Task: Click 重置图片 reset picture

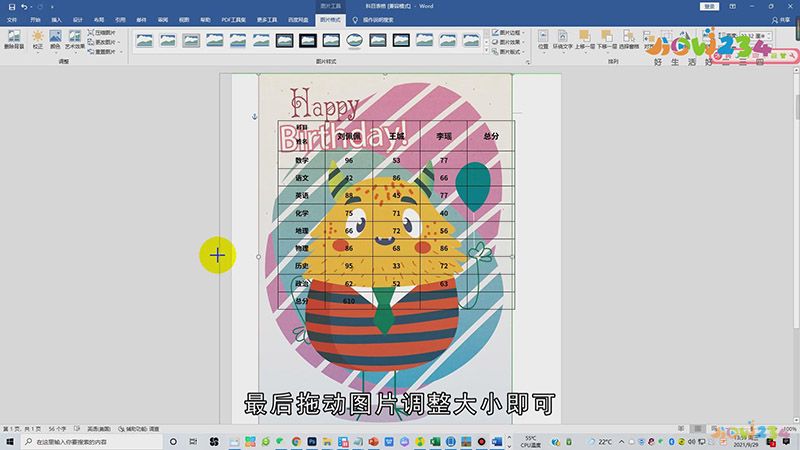Action: pyautogui.click(x=104, y=52)
